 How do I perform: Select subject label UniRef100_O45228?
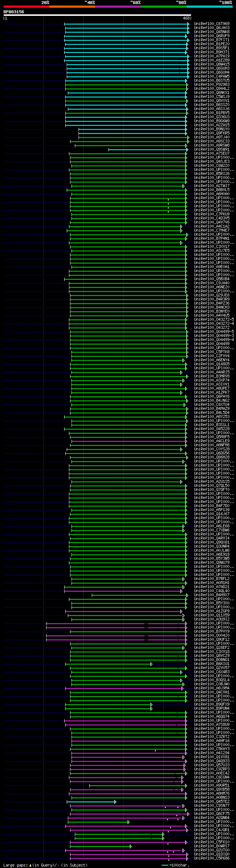(x=212, y=429)
